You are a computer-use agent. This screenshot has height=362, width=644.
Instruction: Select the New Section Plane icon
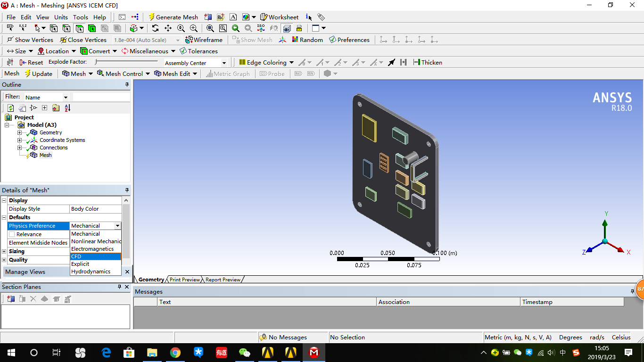point(10,298)
